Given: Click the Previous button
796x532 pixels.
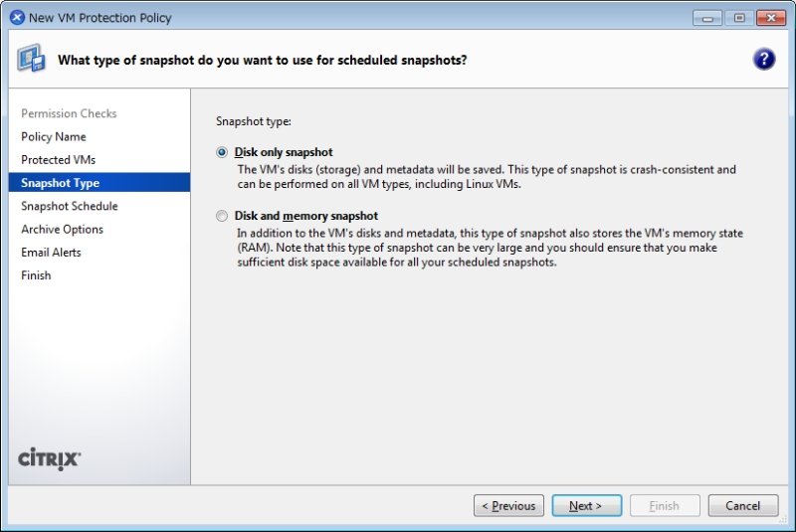Looking at the screenshot, I should 508,505.
